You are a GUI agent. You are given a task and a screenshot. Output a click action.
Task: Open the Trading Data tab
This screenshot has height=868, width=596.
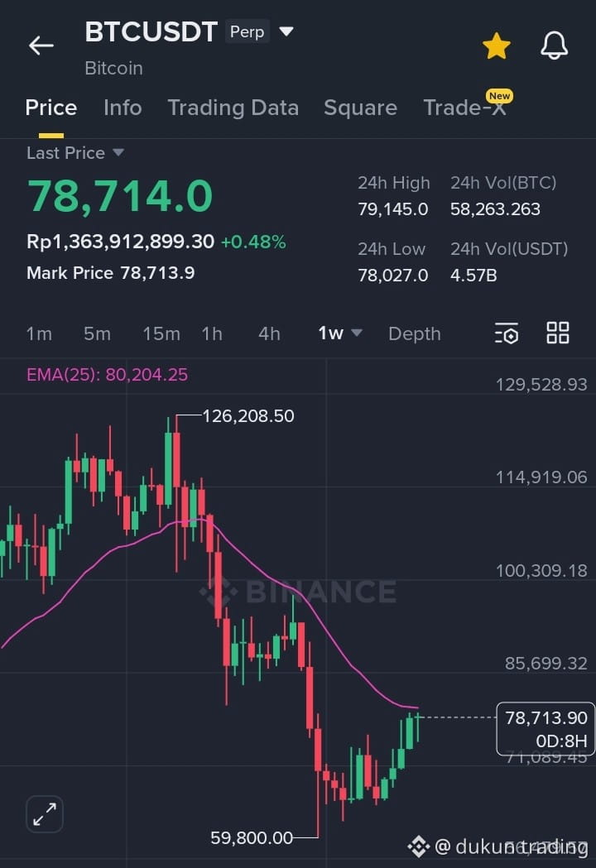pyautogui.click(x=233, y=108)
